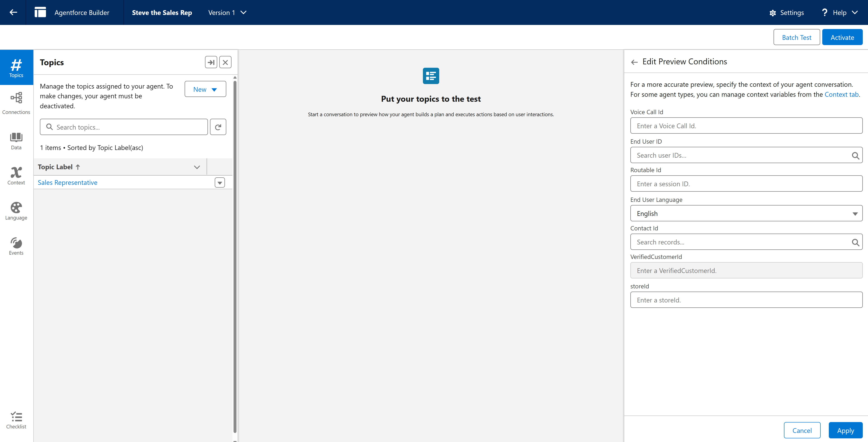Click the VerifiedCustomerId field
This screenshot has width=868, height=442.
pyautogui.click(x=746, y=271)
